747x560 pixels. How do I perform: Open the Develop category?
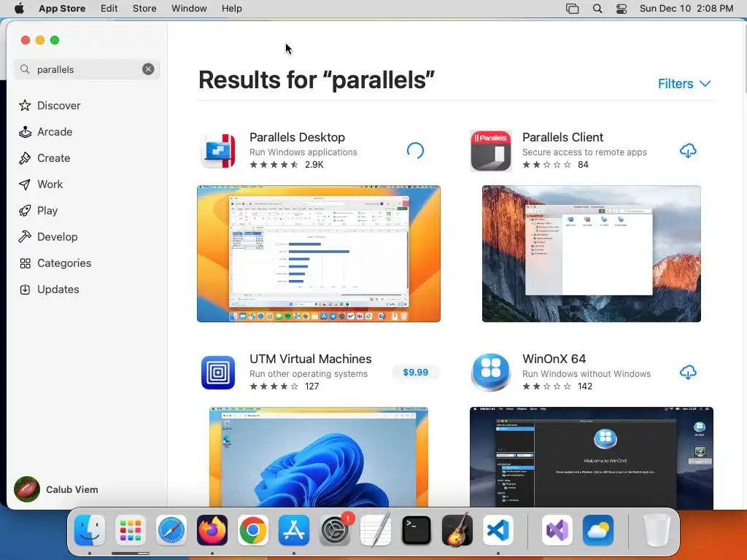(48, 237)
